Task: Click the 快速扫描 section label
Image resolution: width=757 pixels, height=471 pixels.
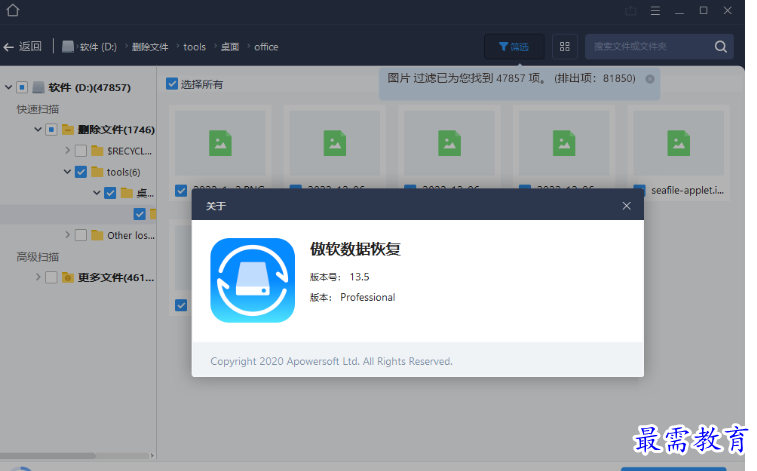Action: tap(38, 109)
